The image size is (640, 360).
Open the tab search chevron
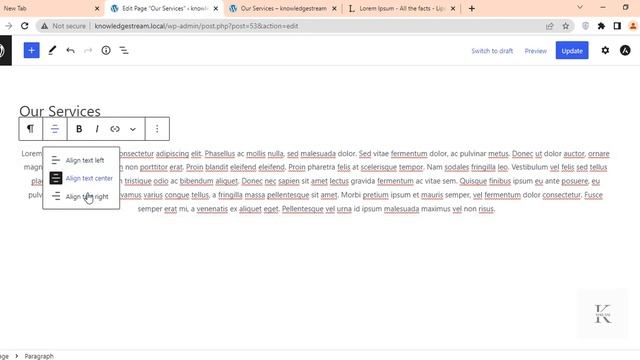point(580,7)
